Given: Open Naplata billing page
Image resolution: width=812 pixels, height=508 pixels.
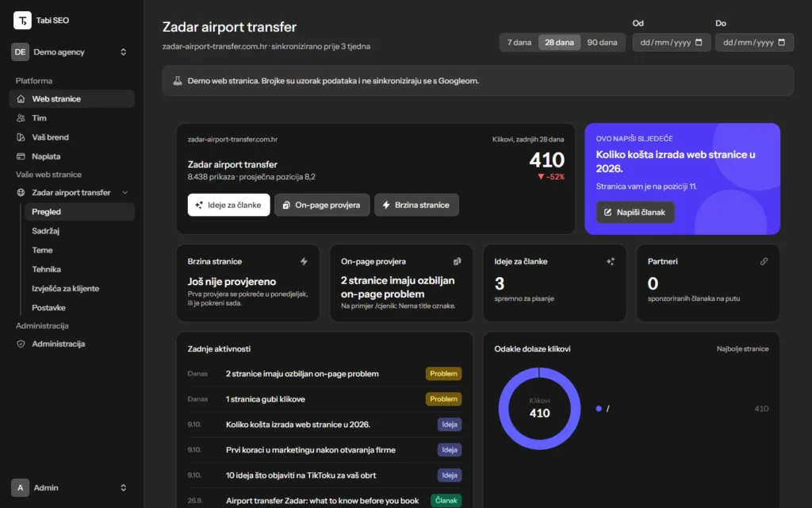Looking at the screenshot, I should (72, 156).
